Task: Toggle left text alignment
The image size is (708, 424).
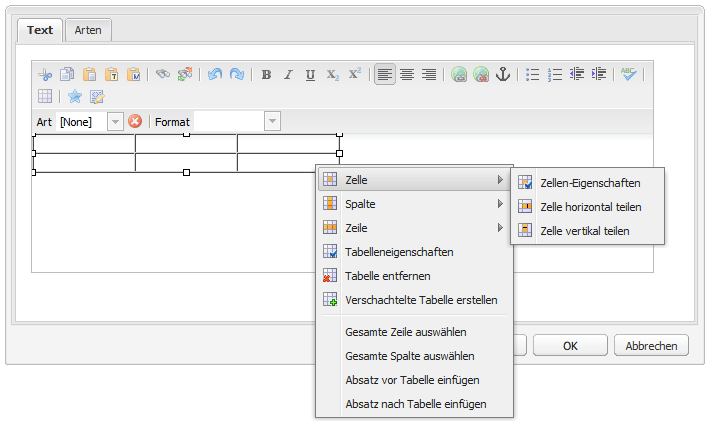Action: [x=385, y=75]
